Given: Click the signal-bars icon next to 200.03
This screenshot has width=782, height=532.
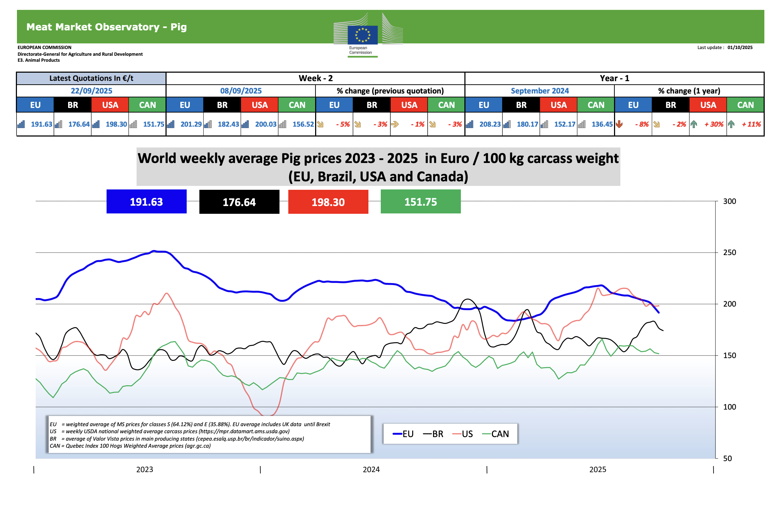Looking at the screenshot, I should [x=245, y=124].
